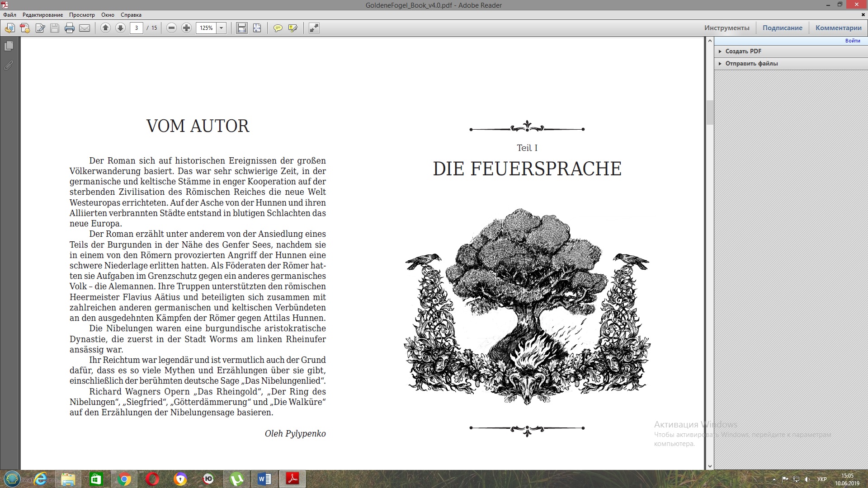Screen dimensions: 868x488
Task: Toggle fit one full page view
Action: (257, 28)
